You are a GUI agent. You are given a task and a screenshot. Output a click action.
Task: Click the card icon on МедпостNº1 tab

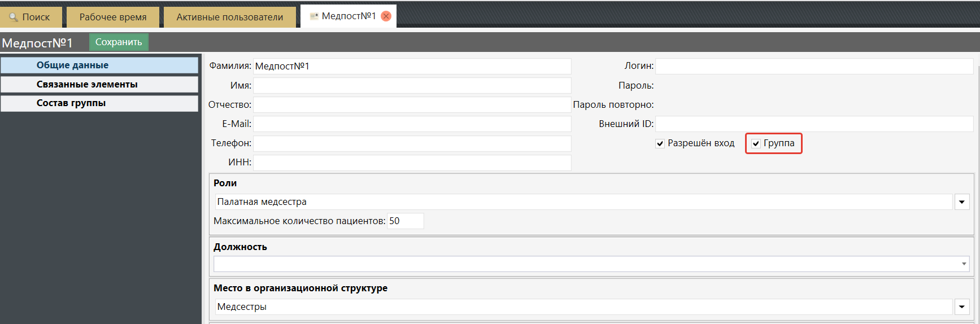pos(314,16)
